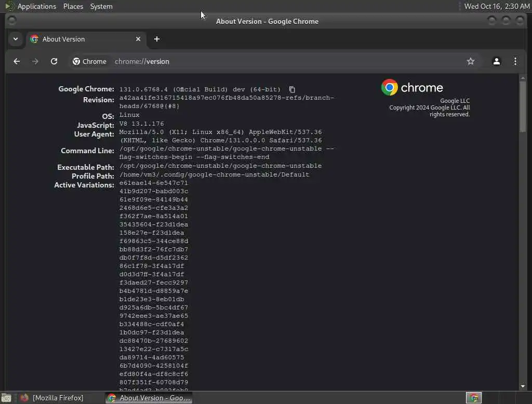Open the System menu
Image resolution: width=532 pixels, height=404 pixels.
(101, 6)
